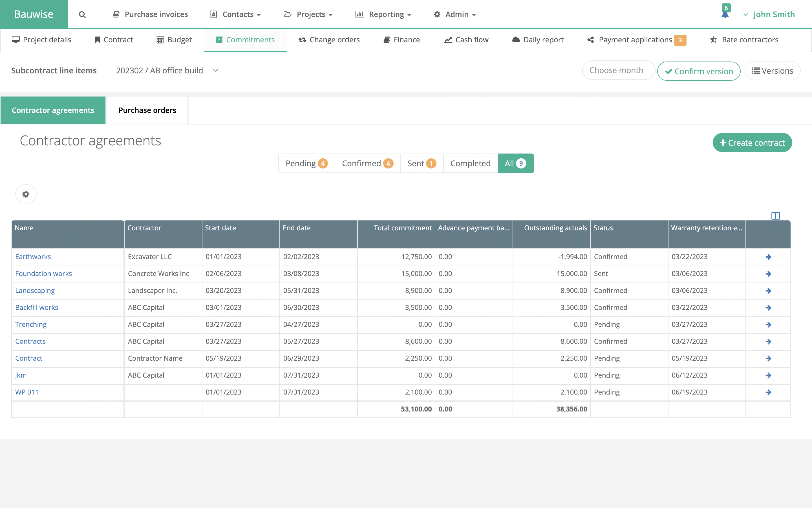812x508 pixels.
Task: Select Purchase orders sub-tab
Action: (147, 110)
